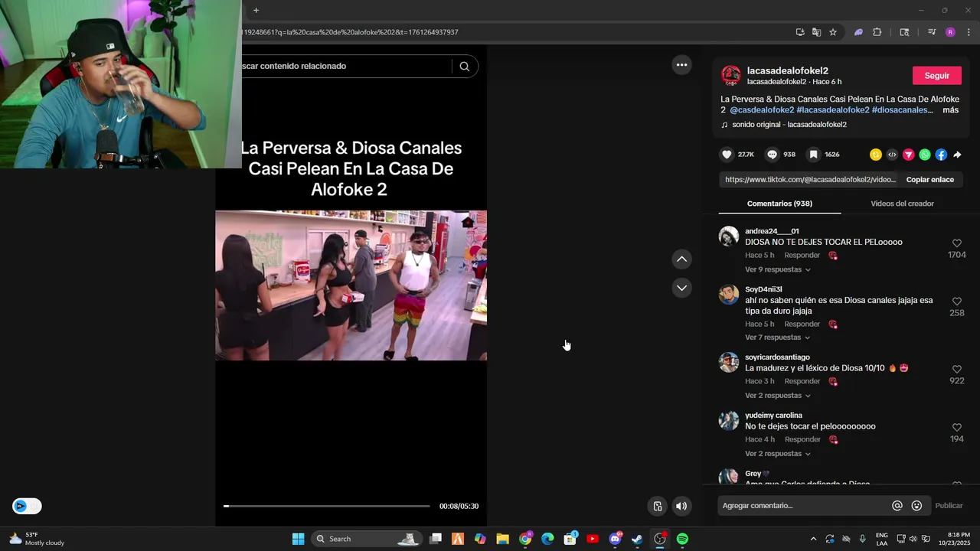The height and width of the screenshot is (551, 980).
Task: Open 'sonido original - lacasadealofokel2' sound link
Action: 789,125
